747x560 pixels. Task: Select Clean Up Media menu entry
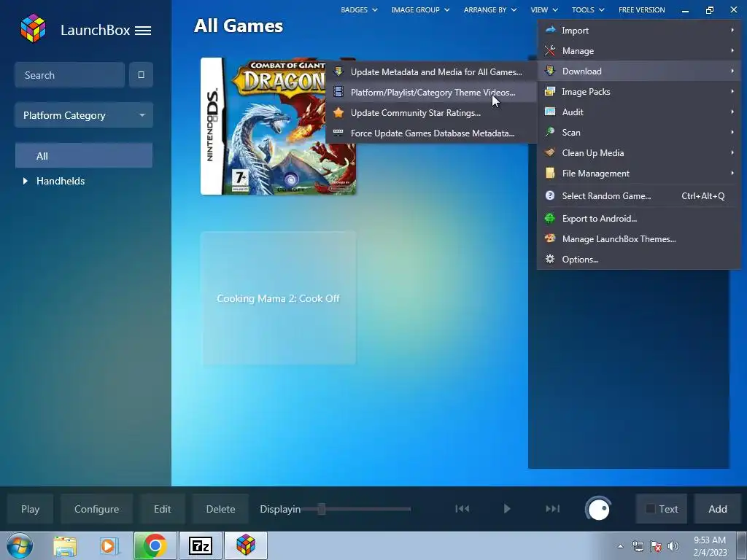(639, 153)
